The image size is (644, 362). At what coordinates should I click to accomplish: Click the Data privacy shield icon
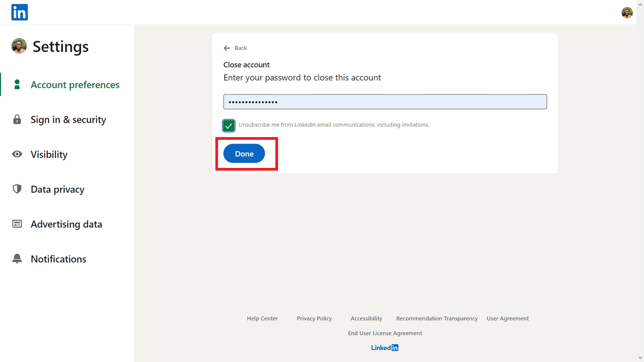pos(17,189)
